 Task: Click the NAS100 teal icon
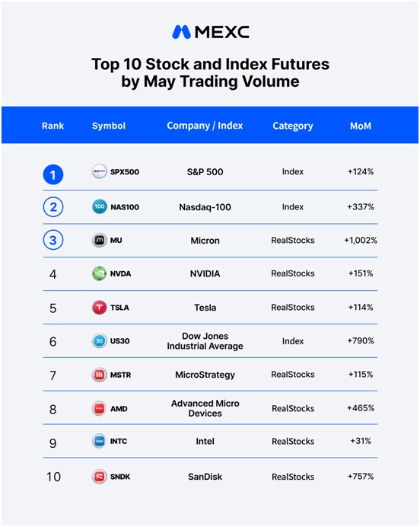coord(100,206)
